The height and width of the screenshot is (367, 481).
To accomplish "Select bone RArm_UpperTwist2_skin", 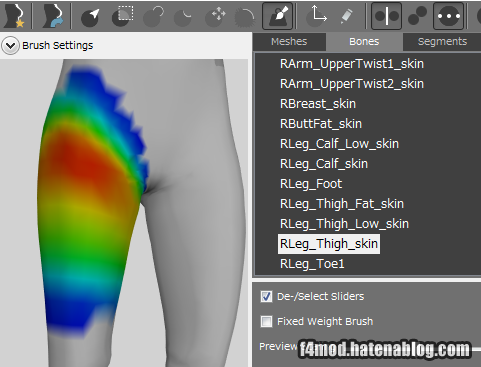I will click(352, 84).
